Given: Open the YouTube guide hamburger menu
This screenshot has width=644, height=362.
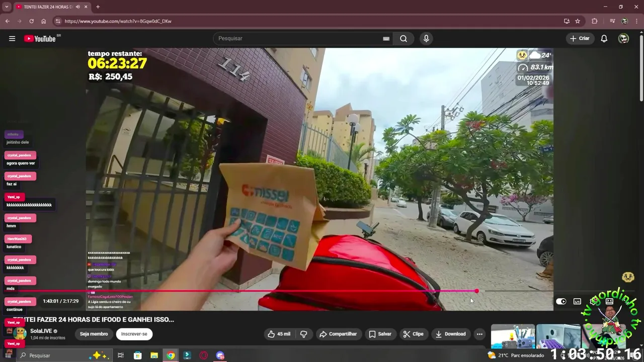Looking at the screenshot, I should (12, 39).
